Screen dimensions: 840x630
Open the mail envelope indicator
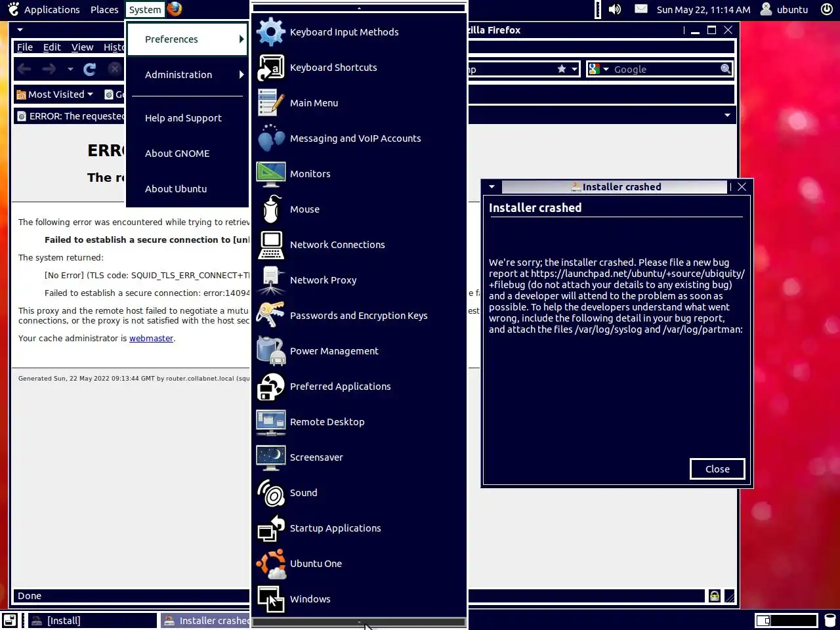tap(641, 9)
